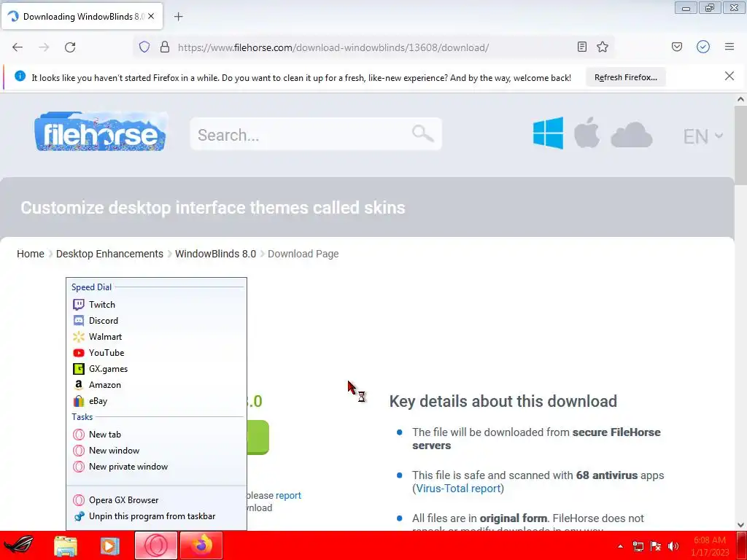
Task: Toggle reader view icon in address bar
Action: 581,47
